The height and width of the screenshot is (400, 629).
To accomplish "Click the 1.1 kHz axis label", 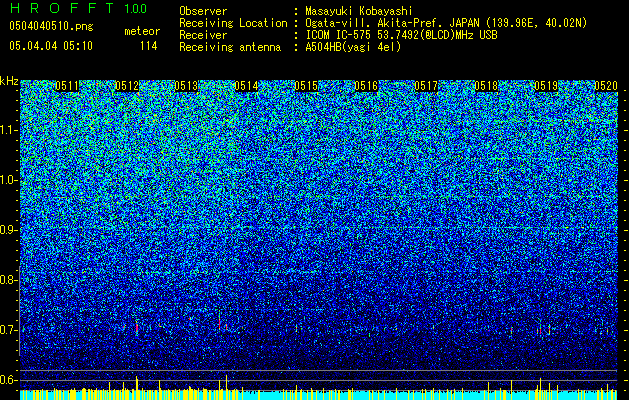I will [x=8, y=130].
